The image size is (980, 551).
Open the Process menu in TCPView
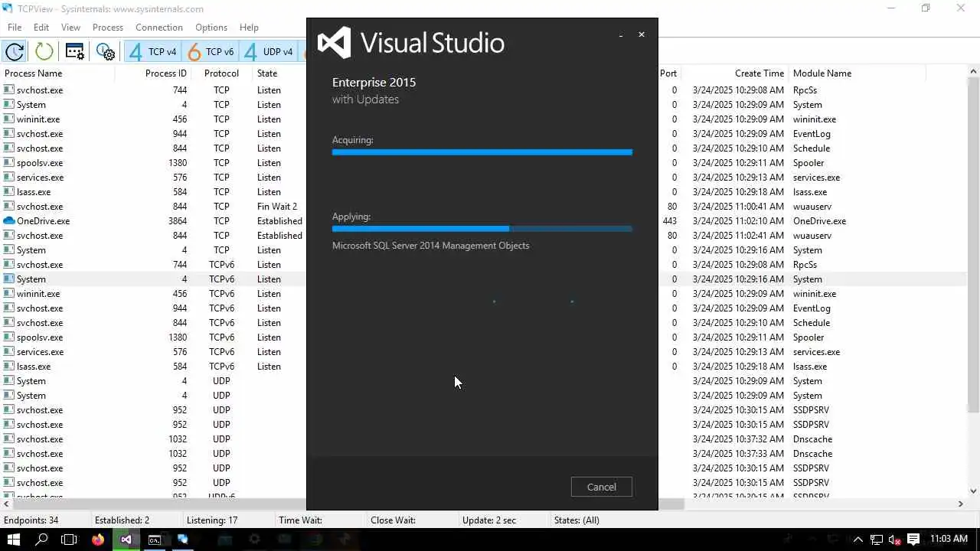tap(107, 27)
